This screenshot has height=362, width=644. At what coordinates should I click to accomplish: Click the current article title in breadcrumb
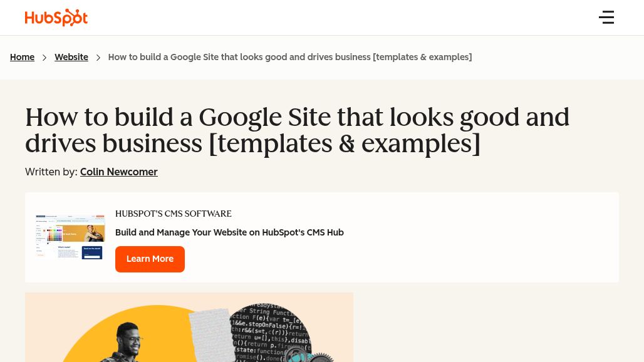coord(289,57)
